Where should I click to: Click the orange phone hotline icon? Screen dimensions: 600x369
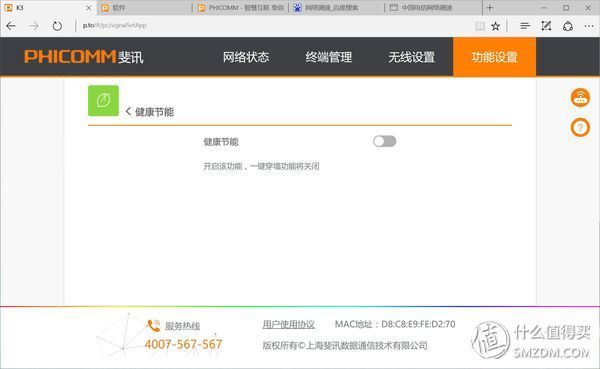coord(153,325)
